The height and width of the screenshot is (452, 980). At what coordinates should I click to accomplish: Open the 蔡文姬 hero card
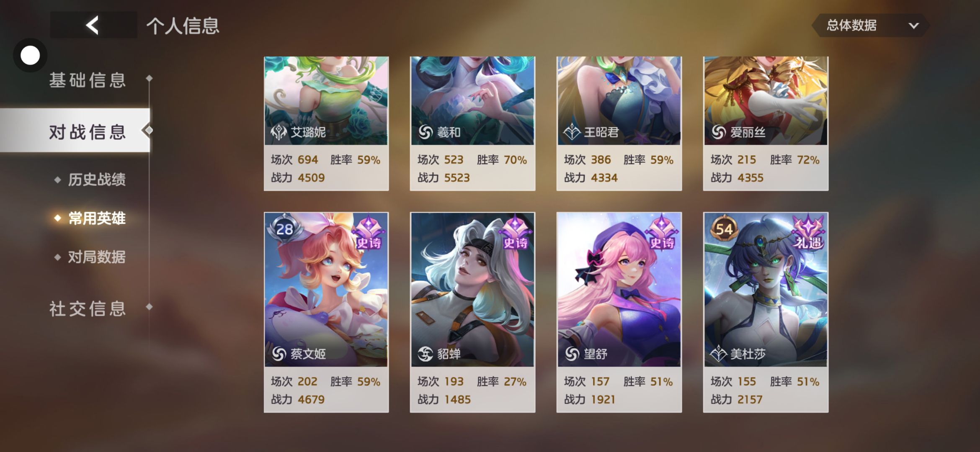(326, 312)
